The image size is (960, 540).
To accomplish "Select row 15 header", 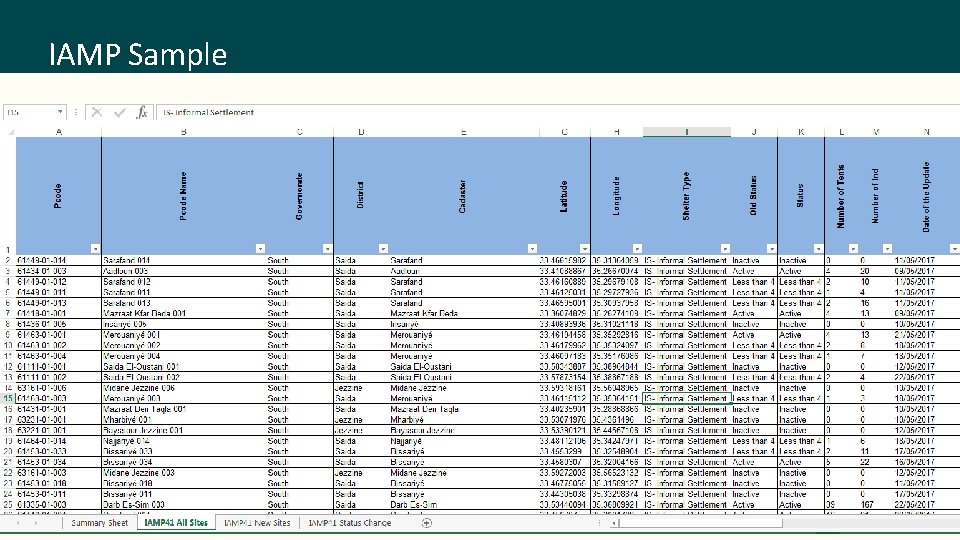I will click(x=8, y=398).
